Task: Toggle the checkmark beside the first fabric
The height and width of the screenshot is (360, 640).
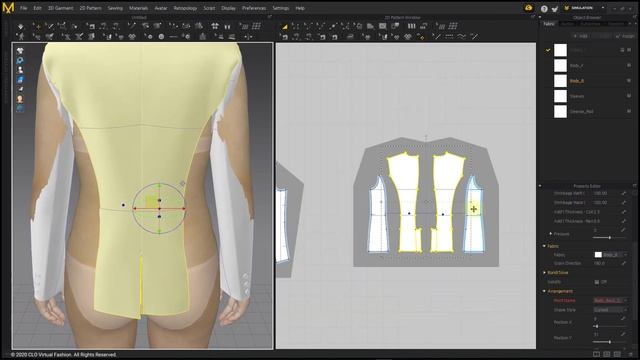Action: (548, 50)
